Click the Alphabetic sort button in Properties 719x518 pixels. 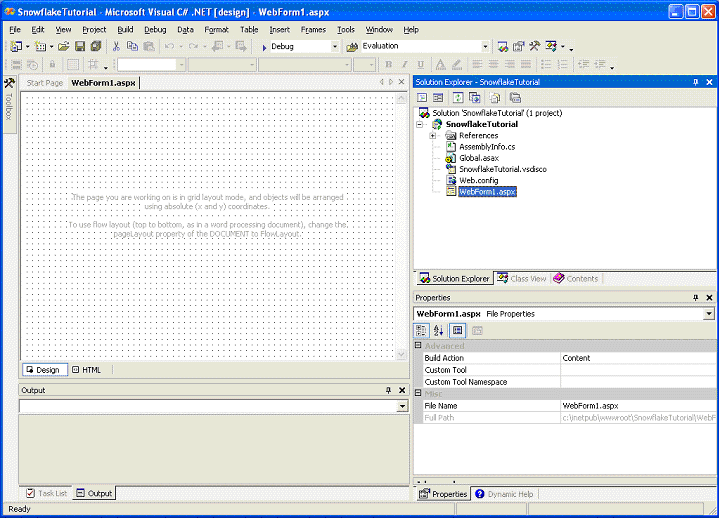[438, 331]
